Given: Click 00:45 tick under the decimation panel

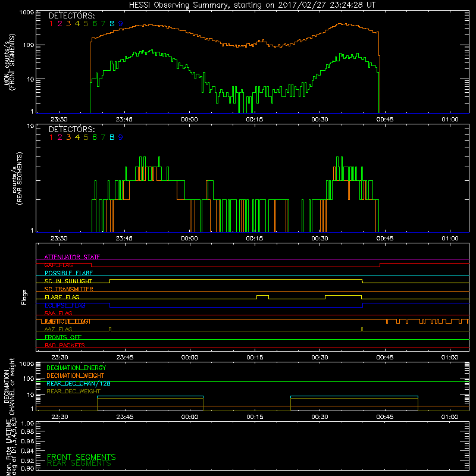Looking at the screenshot, I should point(384,417).
